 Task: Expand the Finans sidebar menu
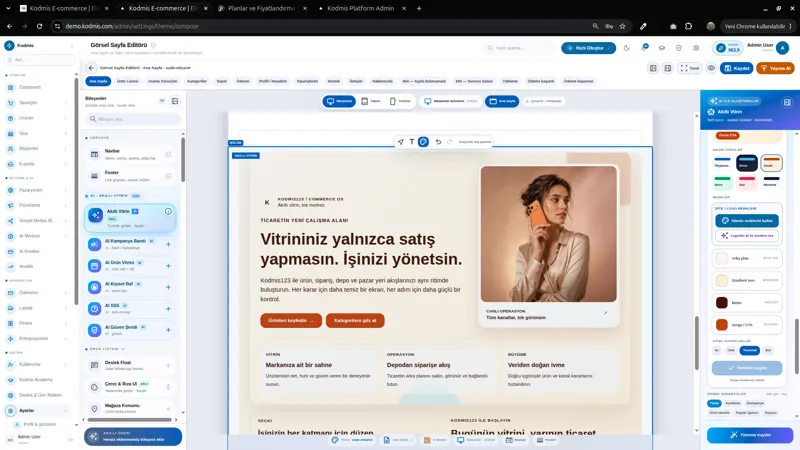[x=38, y=323]
